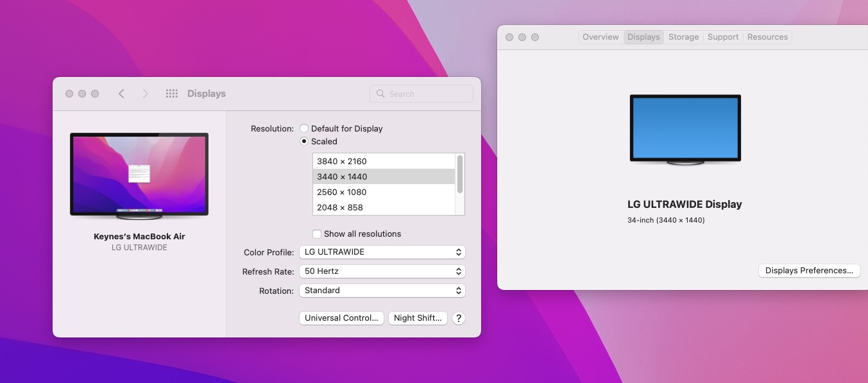Close the Displays preferences window

pos(69,94)
